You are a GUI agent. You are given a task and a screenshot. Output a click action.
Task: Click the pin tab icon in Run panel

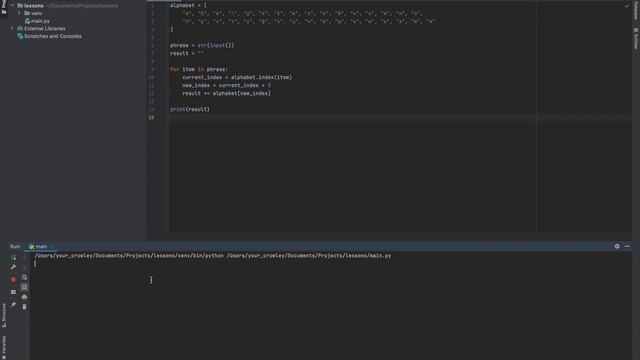tap(13, 304)
